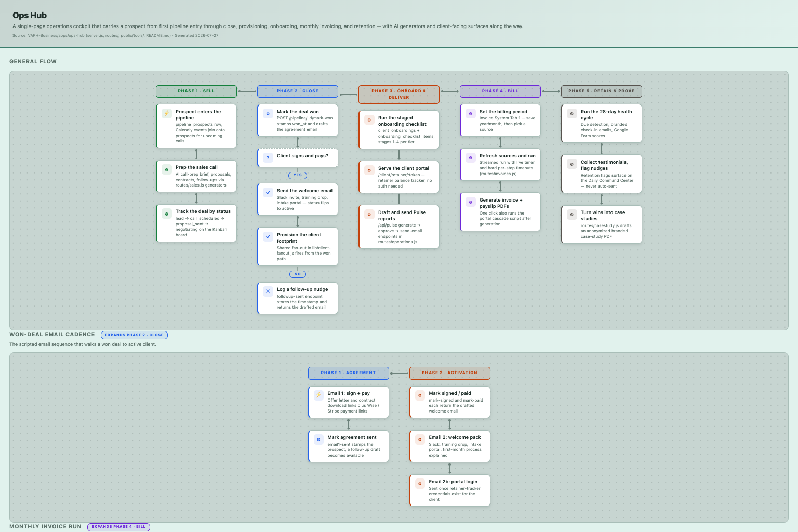The width and height of the screenshot is (798, 532).
Task: Click the question mark icon on Client signs and pays?
Action: [x=268, y=157]
